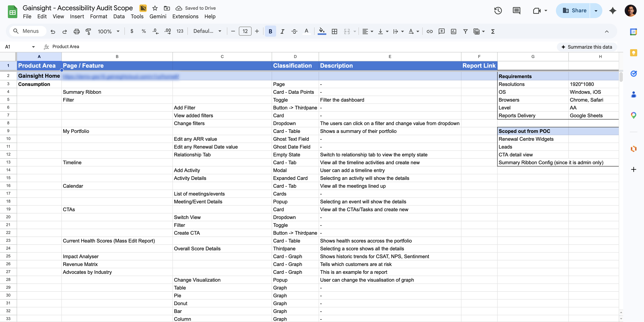Select the Paint format tool

(x=88, y=31)
